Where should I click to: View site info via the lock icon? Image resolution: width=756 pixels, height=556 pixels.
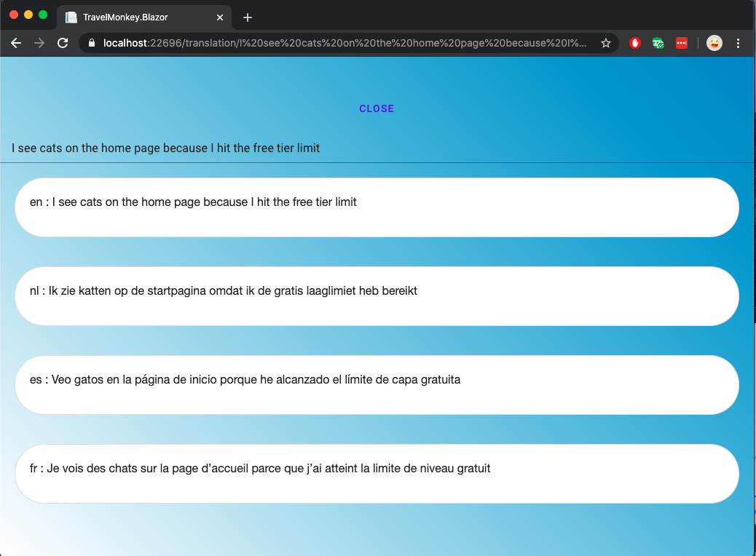(92, 44)
